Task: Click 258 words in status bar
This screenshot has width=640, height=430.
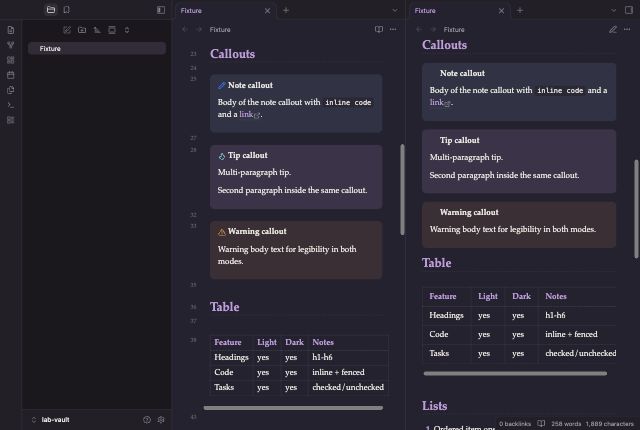Action: 566,424
